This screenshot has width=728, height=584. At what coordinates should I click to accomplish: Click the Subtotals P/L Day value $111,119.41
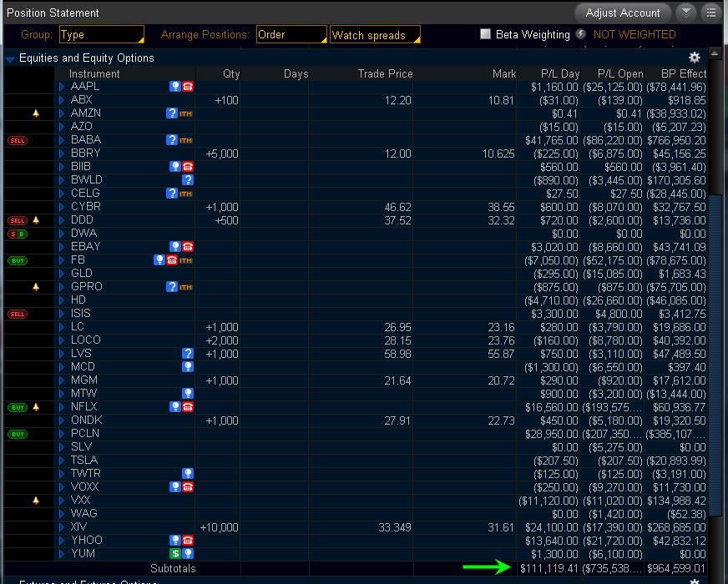point(549,568)
